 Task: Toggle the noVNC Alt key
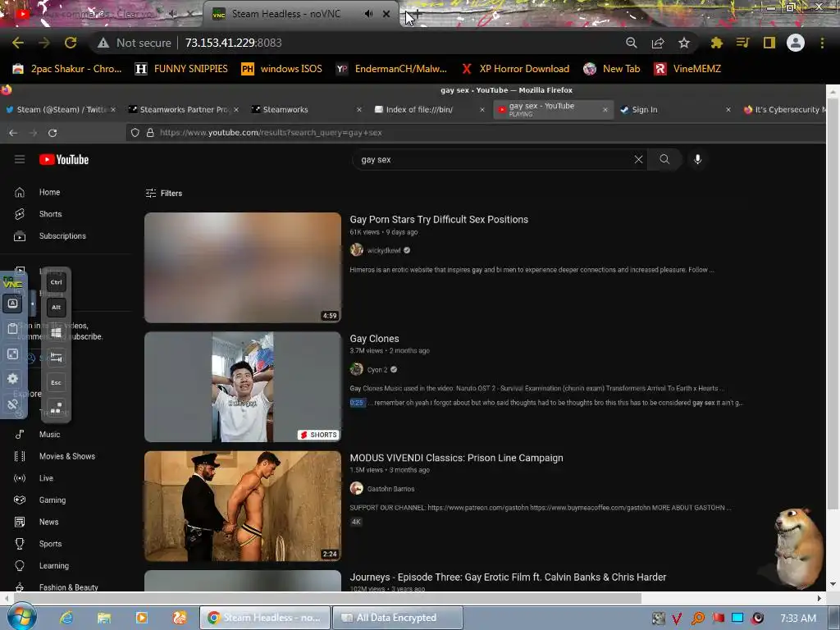click(x=57, y=308)
